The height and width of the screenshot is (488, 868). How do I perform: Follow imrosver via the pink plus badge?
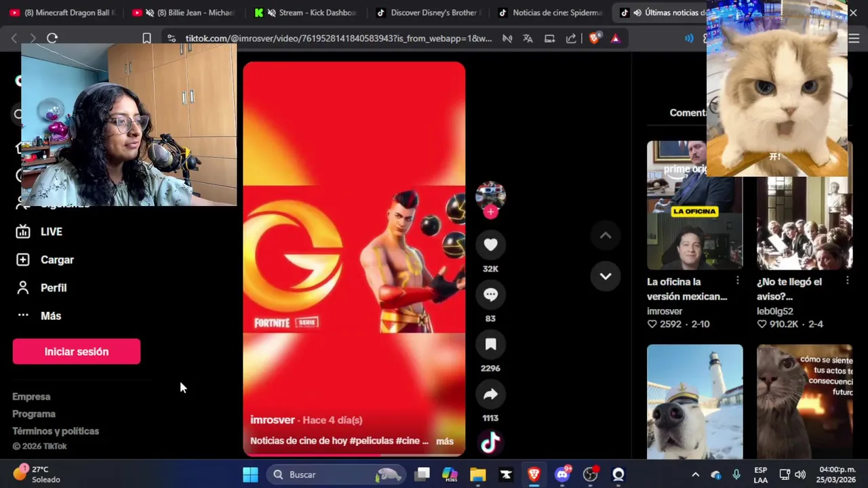[x=490, y=212]
